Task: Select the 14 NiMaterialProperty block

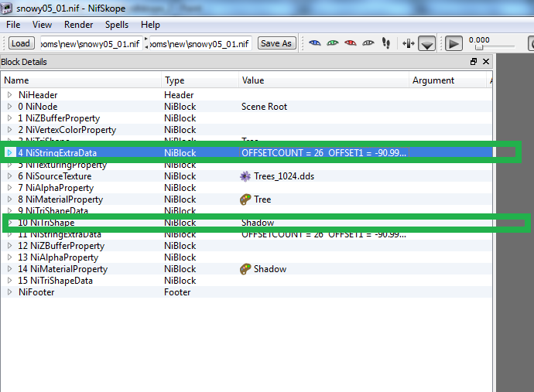Action: point(247,269)
